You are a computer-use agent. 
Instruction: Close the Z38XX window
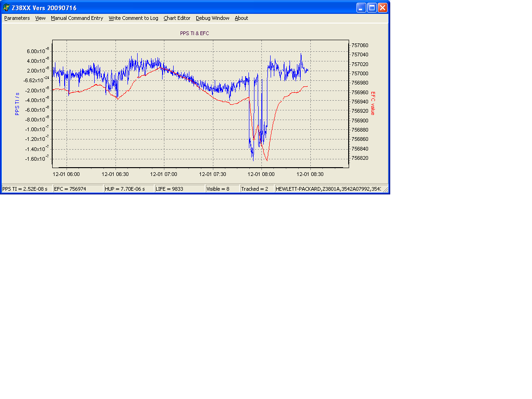[383, 7]
